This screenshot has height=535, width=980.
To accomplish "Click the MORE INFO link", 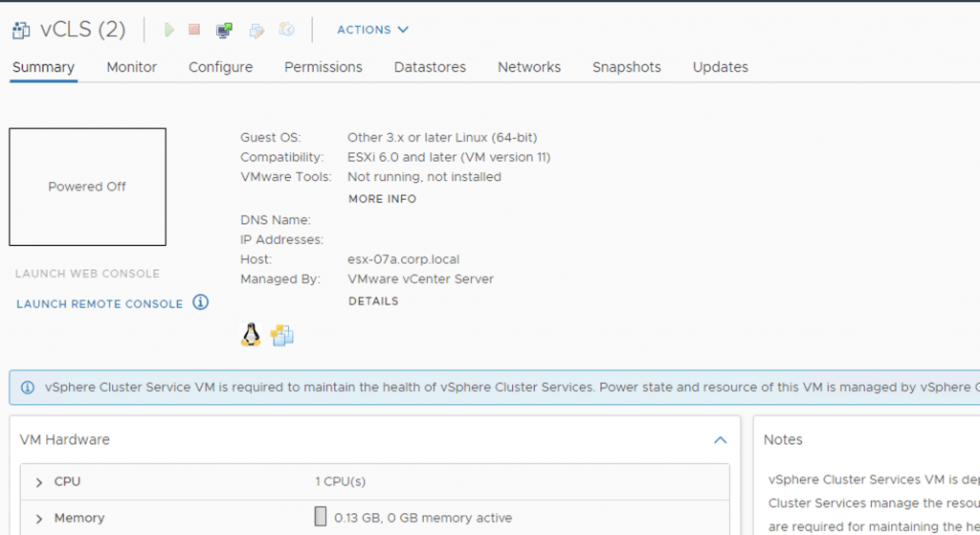I will click(382, 199).
